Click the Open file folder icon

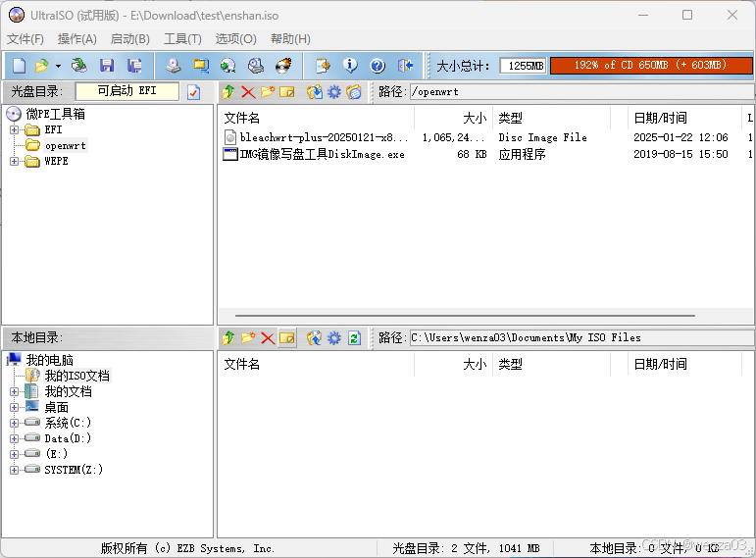pyautogui.click(x=42, y=66)
